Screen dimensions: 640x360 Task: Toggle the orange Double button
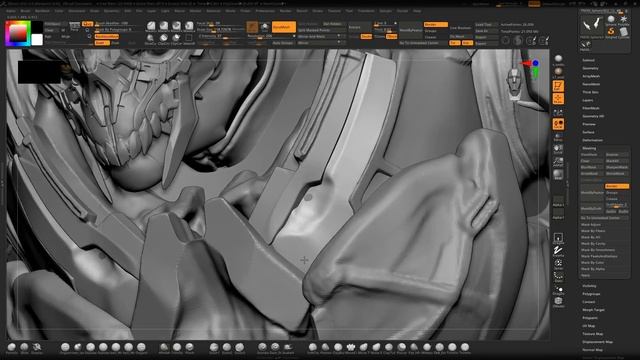(366, 36)
